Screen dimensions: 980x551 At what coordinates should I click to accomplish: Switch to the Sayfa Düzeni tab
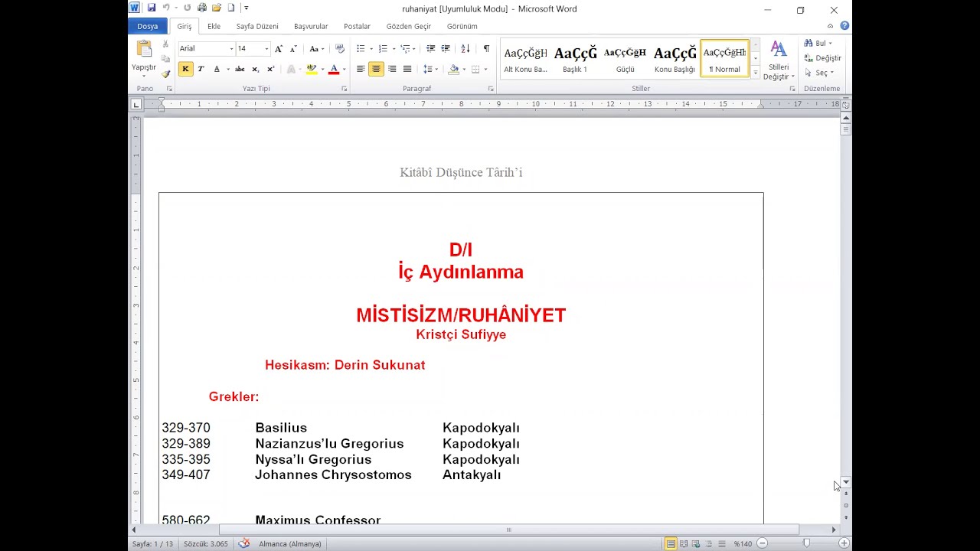pos(257,26)
